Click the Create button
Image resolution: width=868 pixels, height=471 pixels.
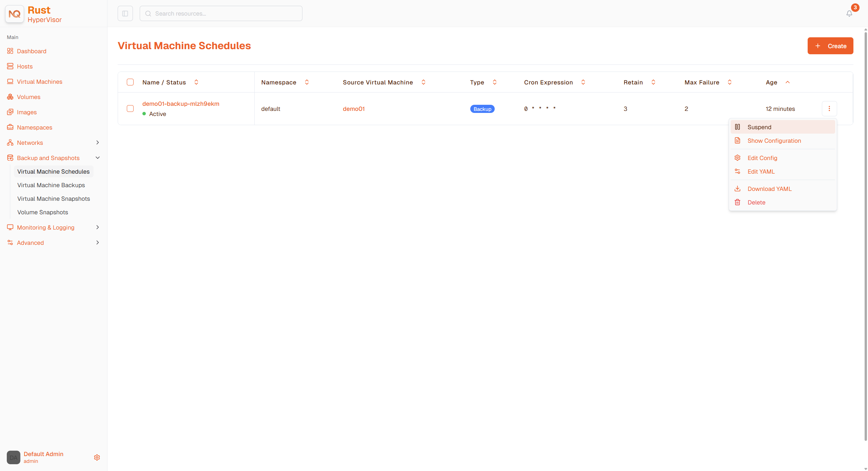pyautogui.click(x=830, y=46)
